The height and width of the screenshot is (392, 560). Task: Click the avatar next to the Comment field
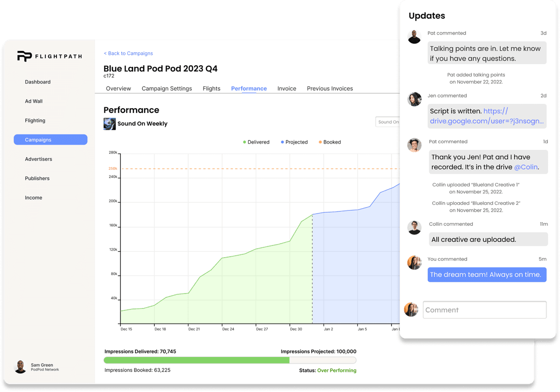[x=411, y=309]
